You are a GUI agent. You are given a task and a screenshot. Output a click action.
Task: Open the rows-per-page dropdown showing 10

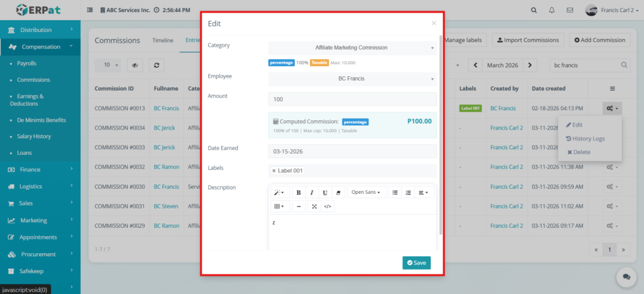[108, 65]
